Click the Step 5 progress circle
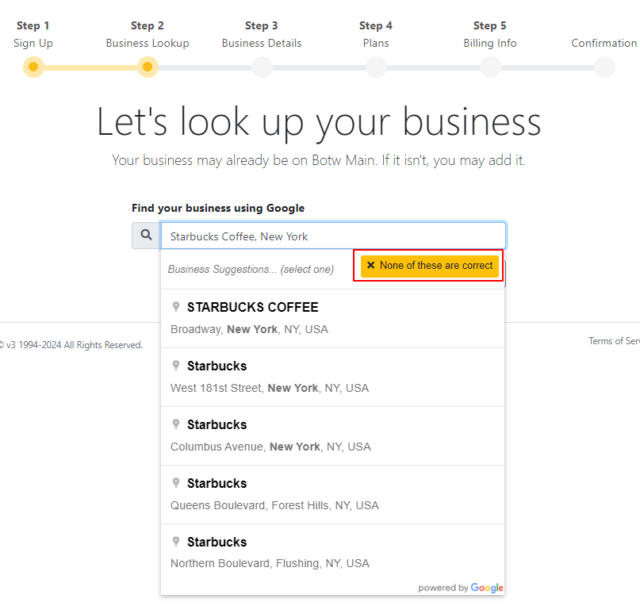Screen dimensions: 640x606 (490, 67)
